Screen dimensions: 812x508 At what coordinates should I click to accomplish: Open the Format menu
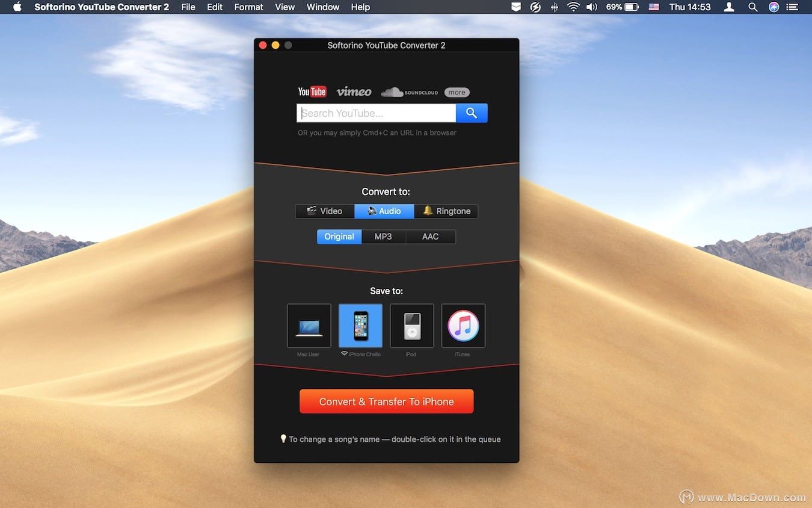pos(248,7)
